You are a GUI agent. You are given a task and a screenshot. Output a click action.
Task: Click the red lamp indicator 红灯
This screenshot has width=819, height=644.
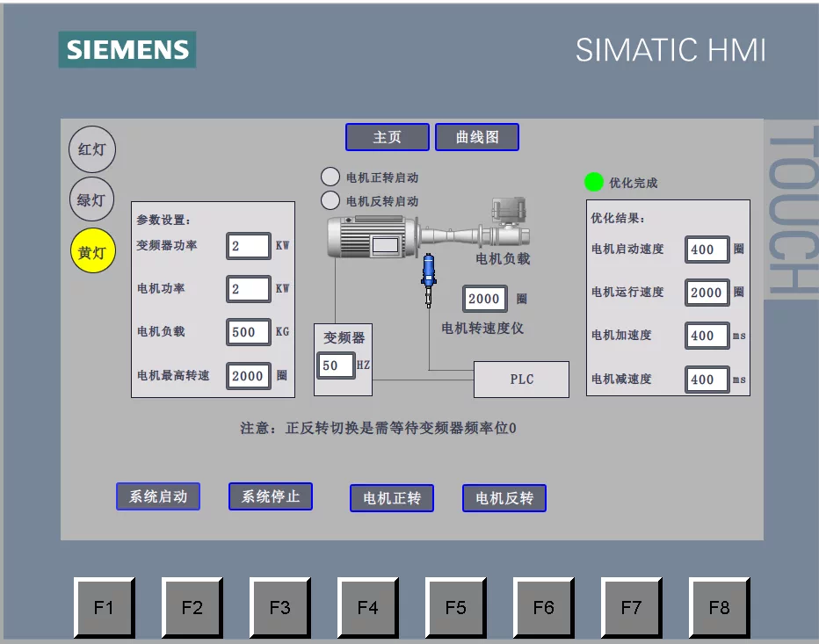point(91,148)
